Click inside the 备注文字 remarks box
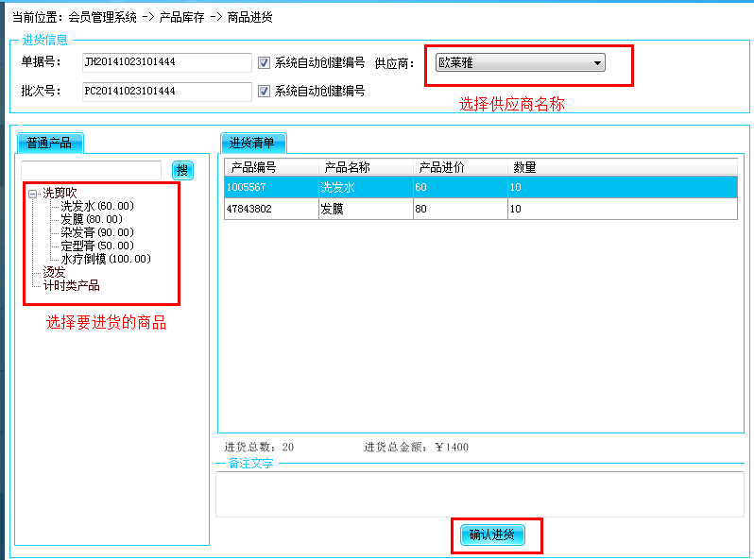The width and height of the screenshot is (754, 560). click(479, 495)
